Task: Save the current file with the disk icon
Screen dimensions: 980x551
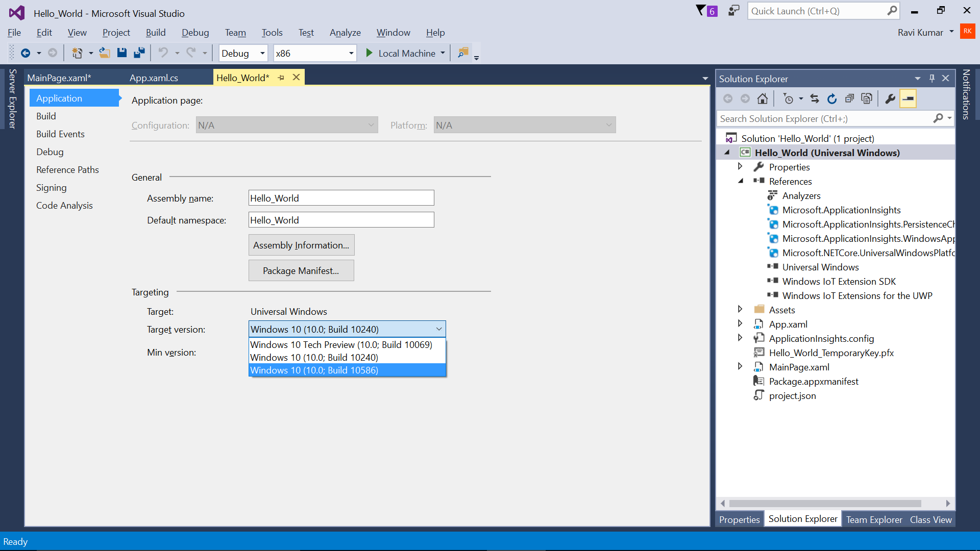Action: [x=121, y=53]
